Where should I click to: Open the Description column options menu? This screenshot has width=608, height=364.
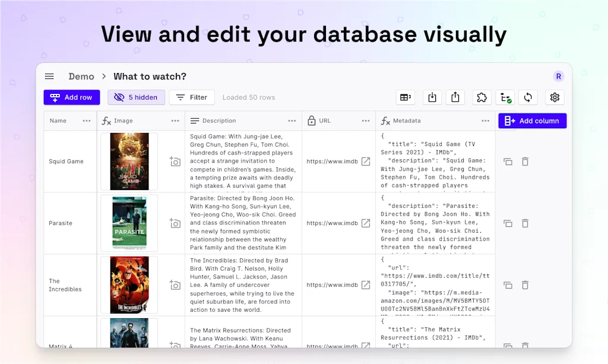[292, 121]
